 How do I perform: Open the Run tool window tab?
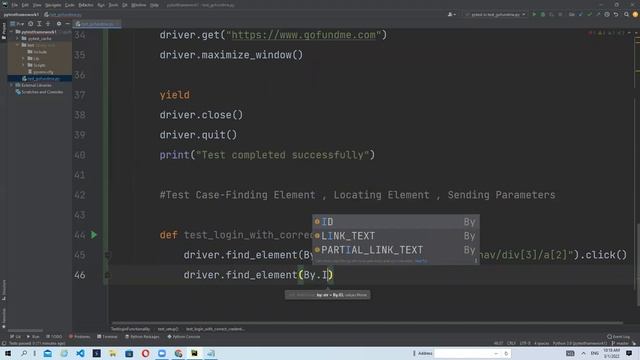33,337
